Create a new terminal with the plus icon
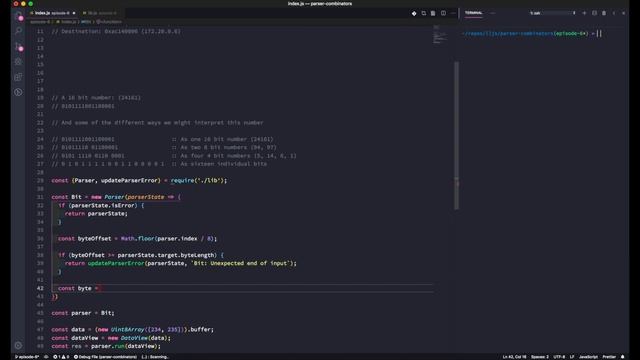 (x=584, y=13)
